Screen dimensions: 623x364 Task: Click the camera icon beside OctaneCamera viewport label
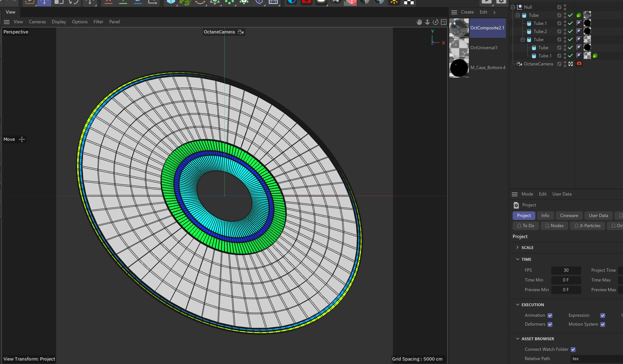pyautogui.click(x=241, y=32)
